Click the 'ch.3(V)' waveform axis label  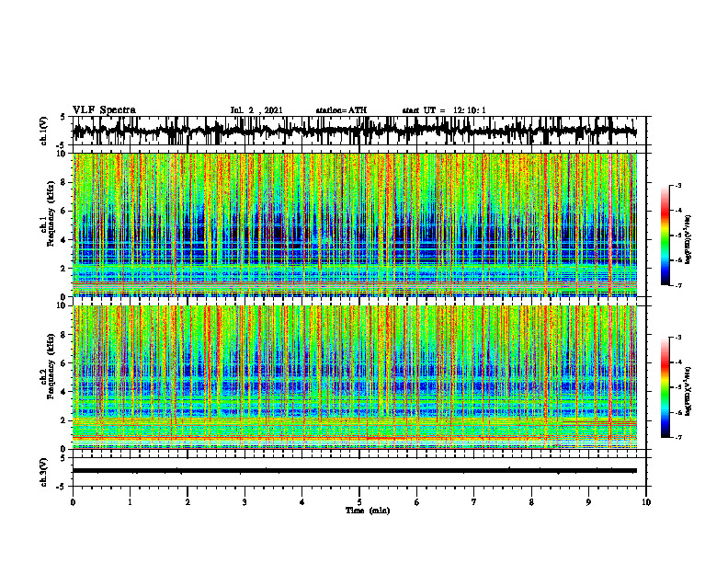click(44, 472)
